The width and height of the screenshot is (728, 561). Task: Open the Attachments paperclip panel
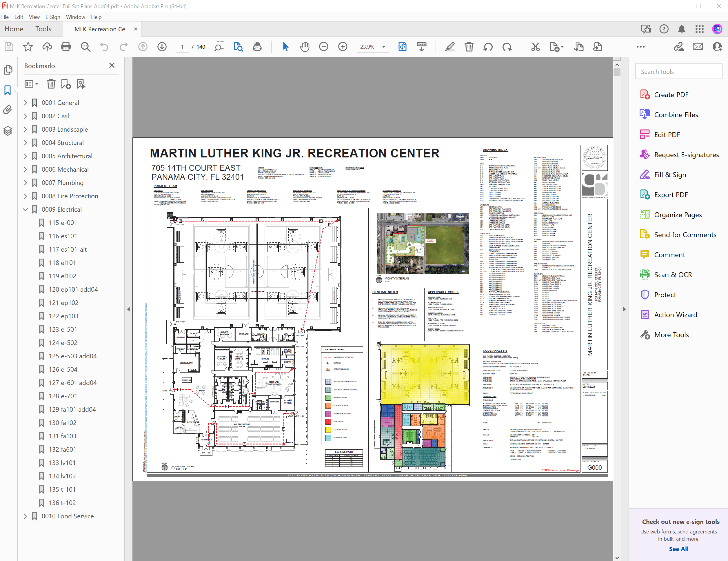pos(8,110)
